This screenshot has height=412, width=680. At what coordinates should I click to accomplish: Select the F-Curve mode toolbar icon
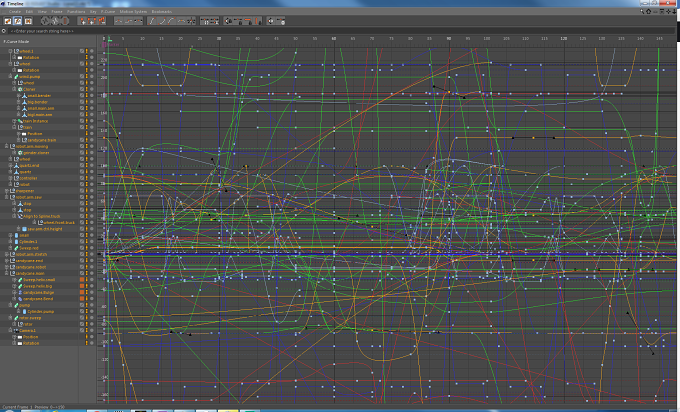point(18,21)
